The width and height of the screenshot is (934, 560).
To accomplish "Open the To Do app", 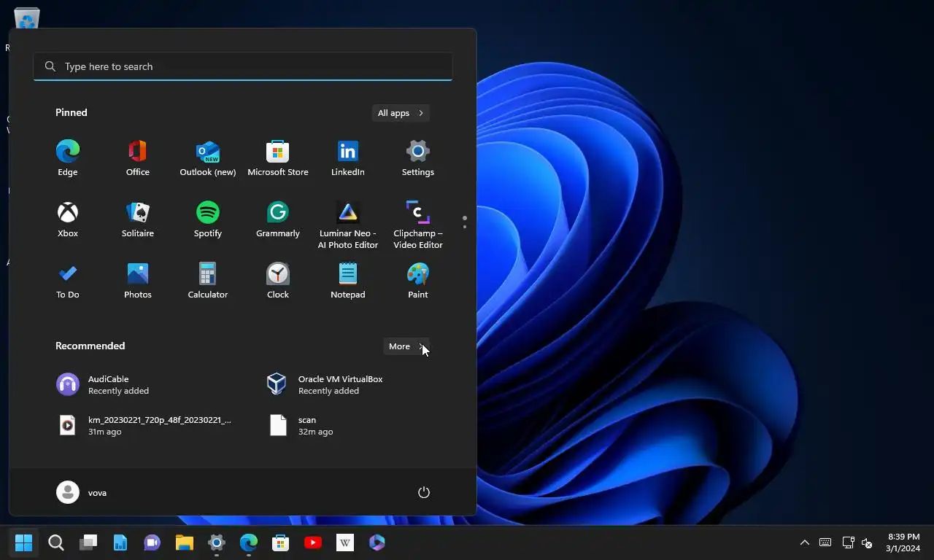I will tap(68, 281).
